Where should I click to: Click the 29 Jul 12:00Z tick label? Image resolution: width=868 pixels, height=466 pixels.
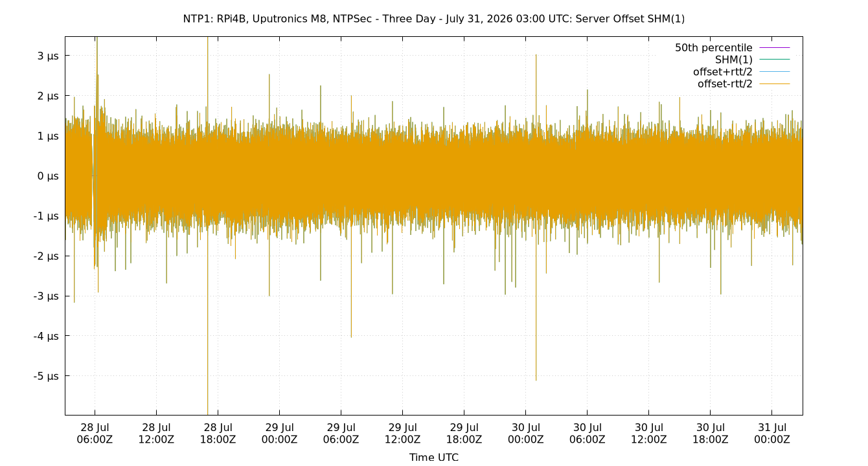[402, 433]
